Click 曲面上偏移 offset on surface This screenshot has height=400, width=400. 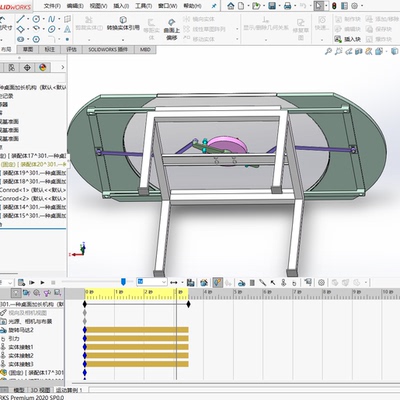(x=172, y=29)
